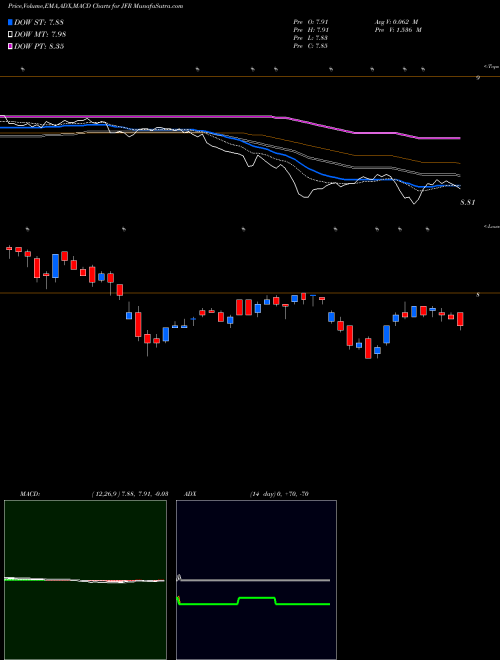
Task: Click the '<Tops' marker row label
Action: click(491, 66)
